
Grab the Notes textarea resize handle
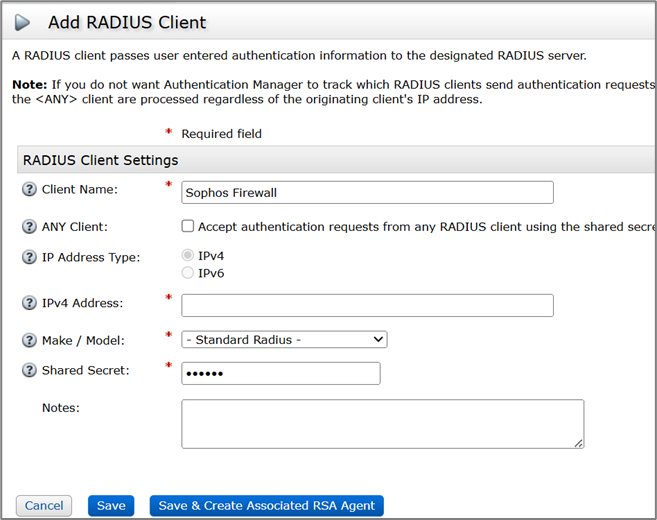579,443
